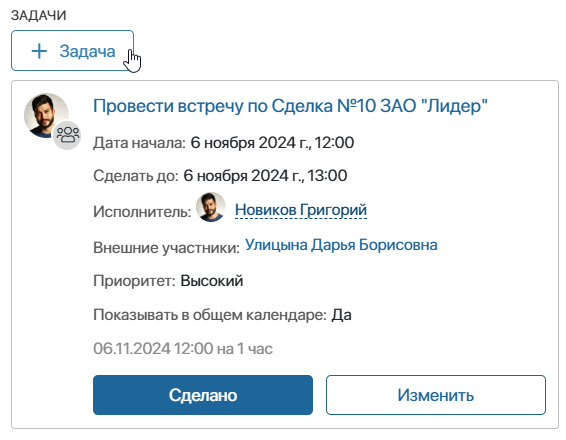Click the plus icon in Задача button
Screen dimensions: 566x440
[39, 51]
